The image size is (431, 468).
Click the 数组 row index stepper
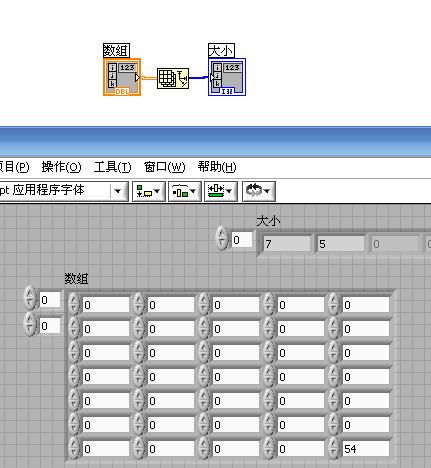(30, 298)
